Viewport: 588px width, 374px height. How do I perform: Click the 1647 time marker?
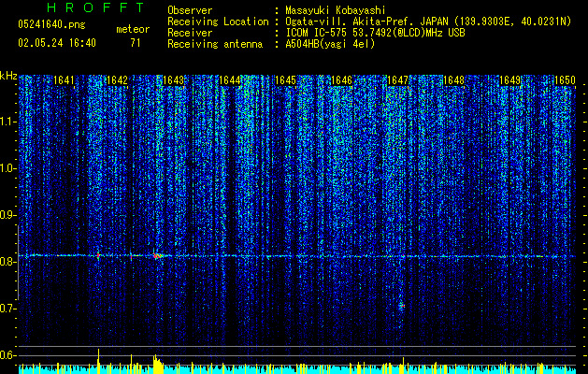click(397, 80)
